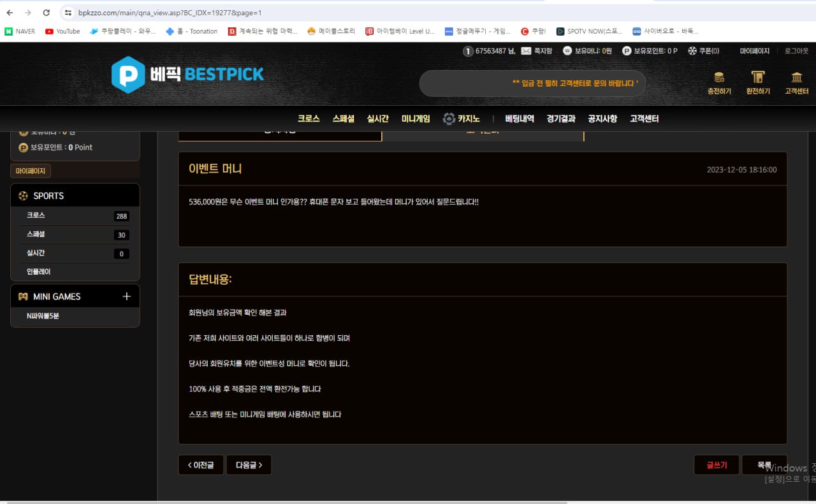Expand the MINI GAMES plus button
This screenshot has height=504, width=816.
tap(126, 296)
